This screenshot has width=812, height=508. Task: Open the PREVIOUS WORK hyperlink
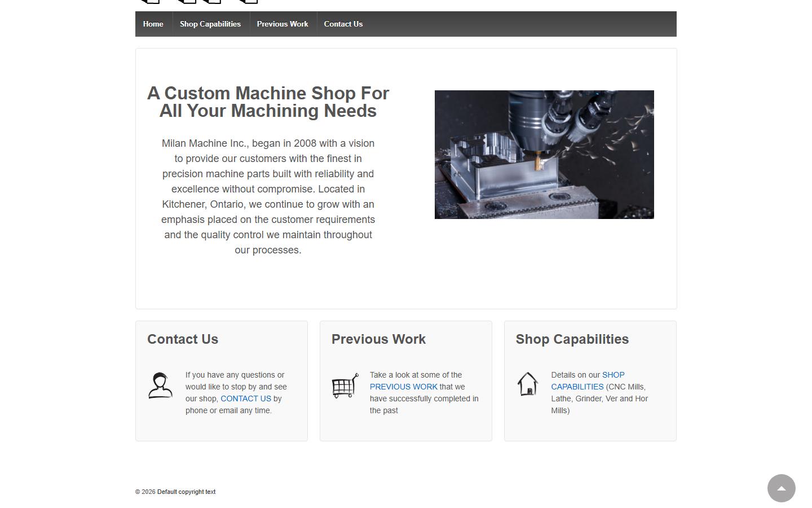[x=403, y=387]
